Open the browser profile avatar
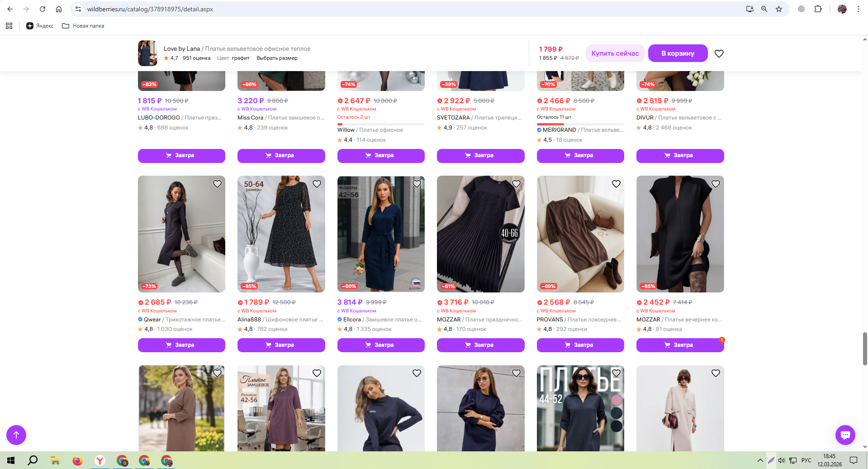 tap(842, 9)
